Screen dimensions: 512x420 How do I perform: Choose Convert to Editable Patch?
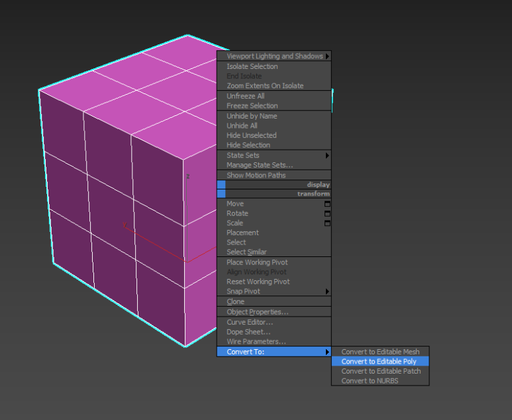(380, 371)
